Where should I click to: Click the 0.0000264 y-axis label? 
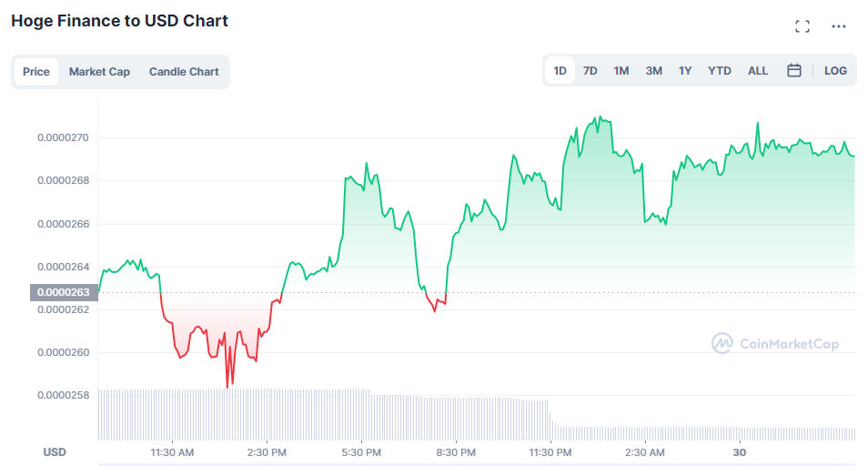tap(63, 267)
